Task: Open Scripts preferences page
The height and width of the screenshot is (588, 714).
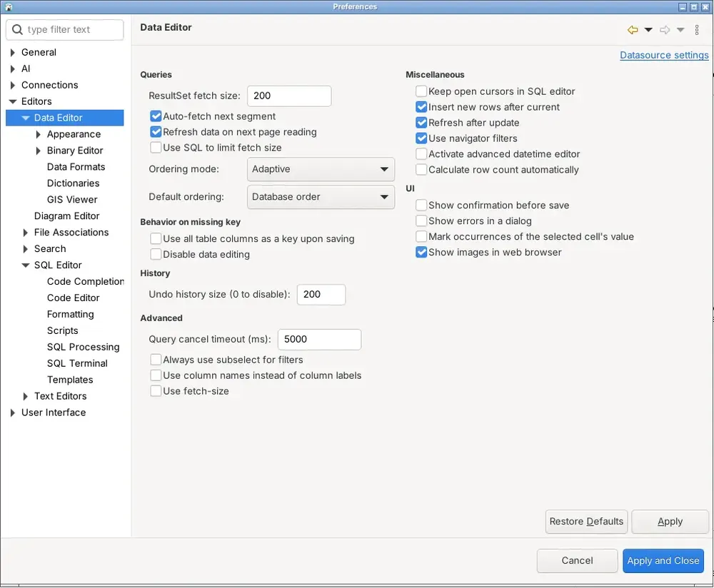Action: point(62,331)
